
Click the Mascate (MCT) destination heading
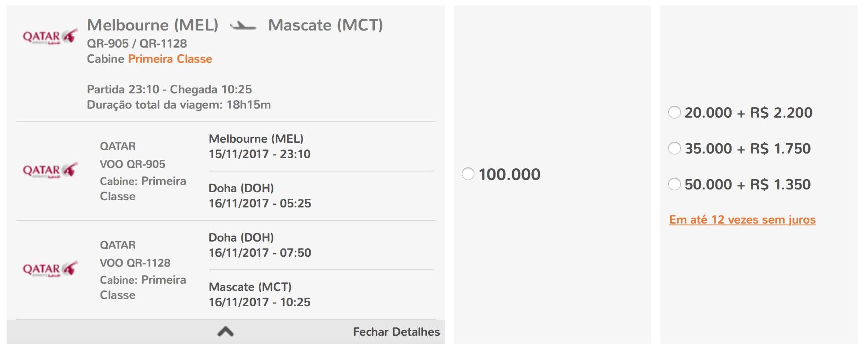pos(325,25)
